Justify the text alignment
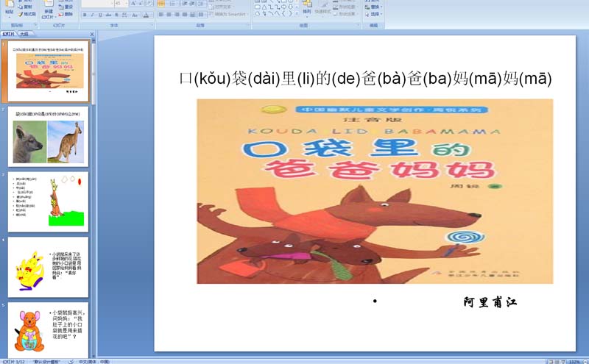 click(185, 15)
